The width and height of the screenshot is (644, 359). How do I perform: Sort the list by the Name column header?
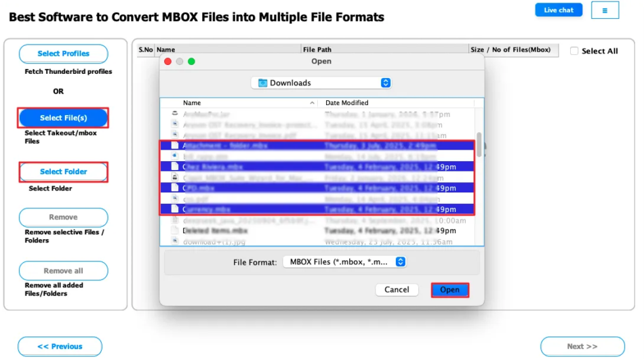click(x=192, y=103)
